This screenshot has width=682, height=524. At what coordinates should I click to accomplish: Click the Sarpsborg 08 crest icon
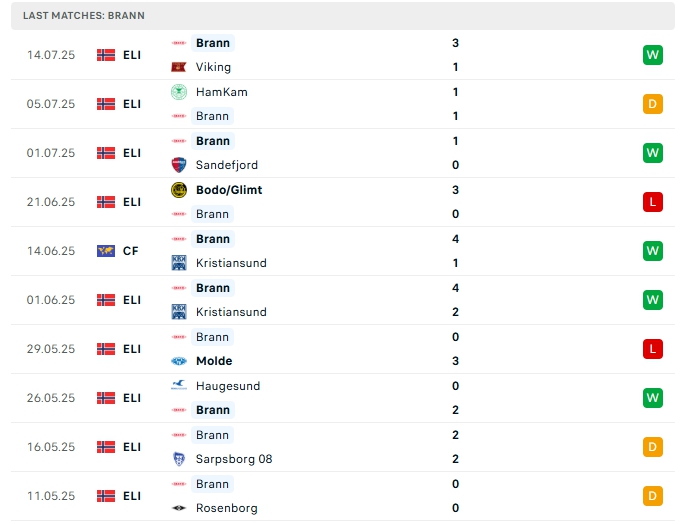point(179,459)
